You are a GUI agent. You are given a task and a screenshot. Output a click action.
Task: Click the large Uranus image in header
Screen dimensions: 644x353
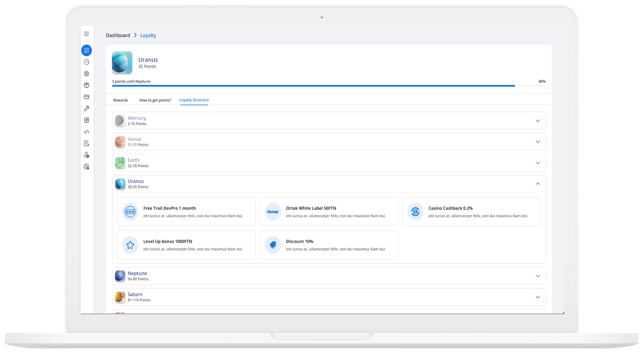point(122,62)
